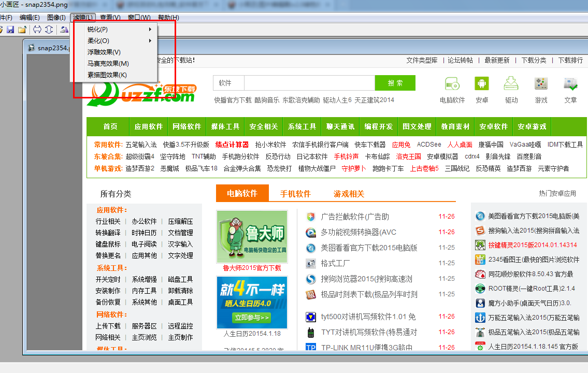The width and height of the screenshot is (588, 373).
Task: Click the horizontal flip double-arrow icon
Action: 37,29
